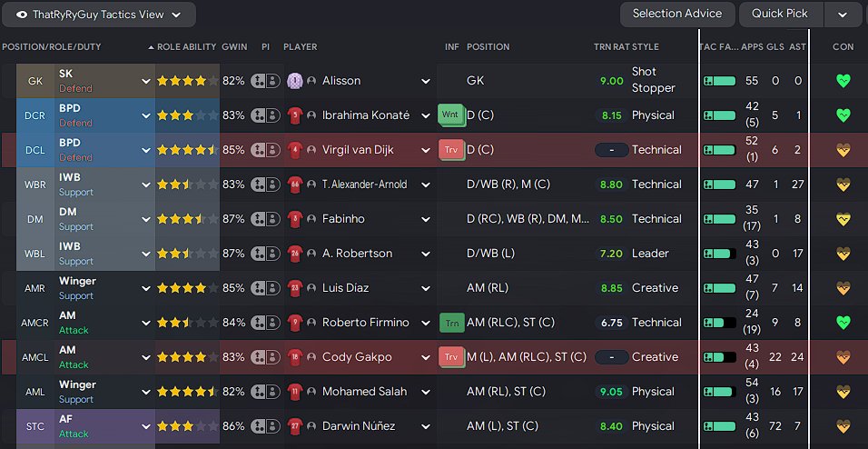Open the SK Defend role dropdown

tap(145, 81)
